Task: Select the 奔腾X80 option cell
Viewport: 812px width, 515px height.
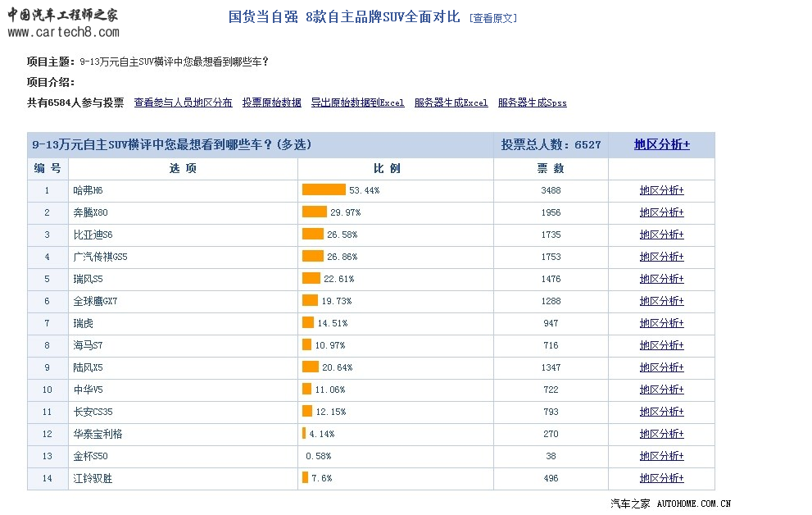Action: (183, 212)
